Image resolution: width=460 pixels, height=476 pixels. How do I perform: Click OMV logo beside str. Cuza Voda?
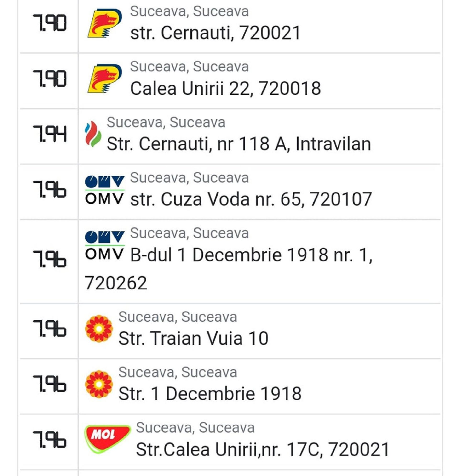point(105,189)
